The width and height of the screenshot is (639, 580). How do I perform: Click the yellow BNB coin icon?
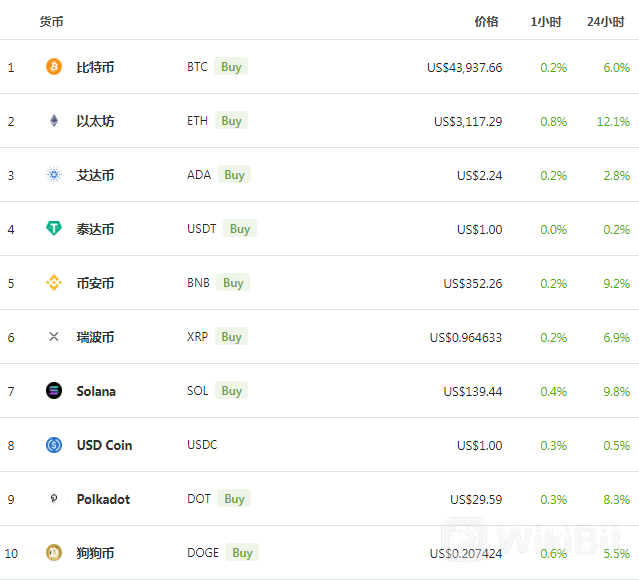[x=54, y=283]
